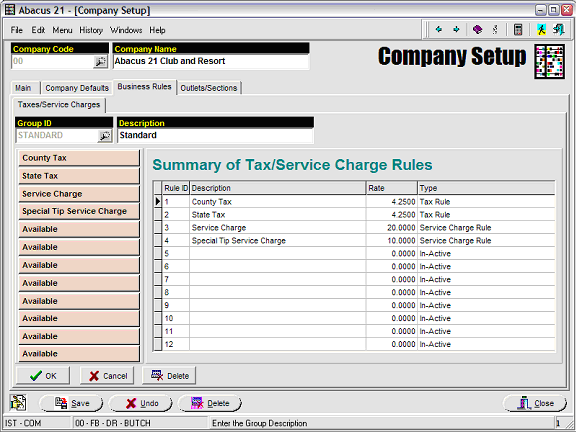
Task: Launch the calculator toolbar icon
Action: (518, 29)
